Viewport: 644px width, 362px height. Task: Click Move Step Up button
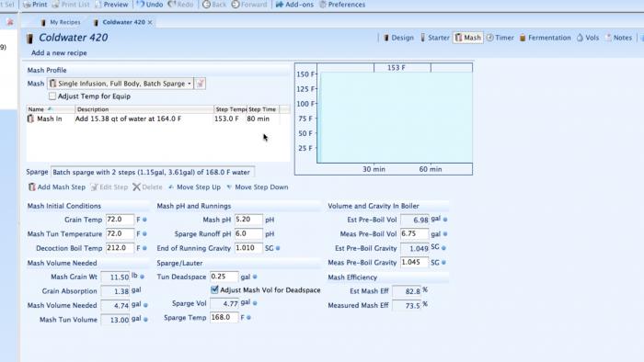(194, 187)
